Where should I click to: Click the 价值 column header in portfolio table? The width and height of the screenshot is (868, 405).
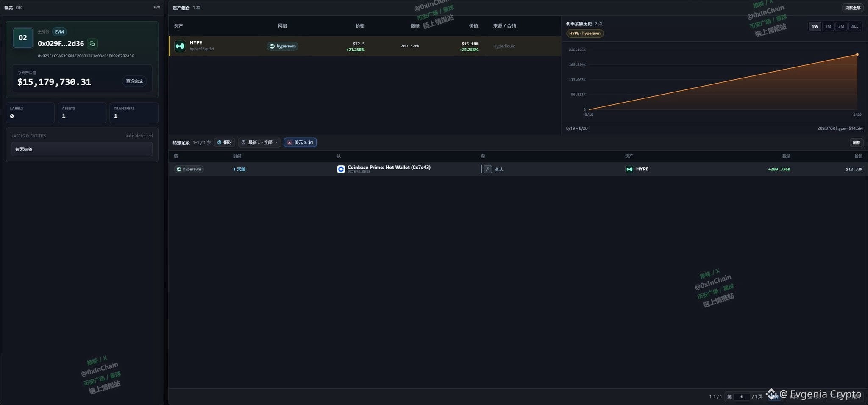(x=473, y=26)
